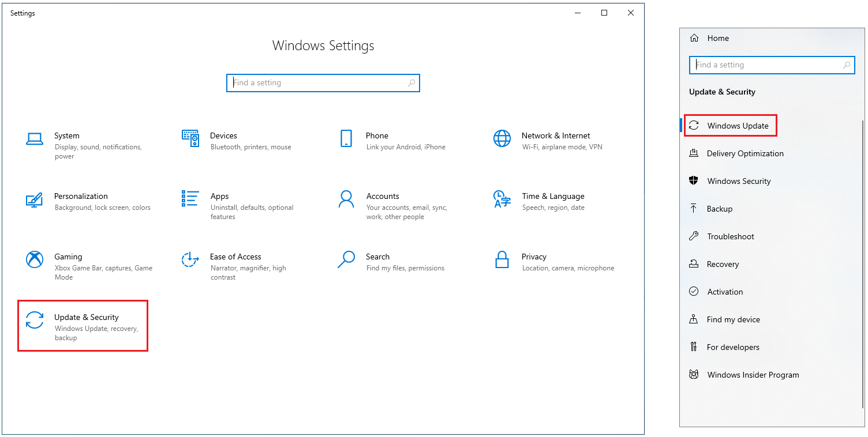Click the Windows Update refresh icon in sidebar
Screen dimensions: 868x437
(x=694, y=126)
